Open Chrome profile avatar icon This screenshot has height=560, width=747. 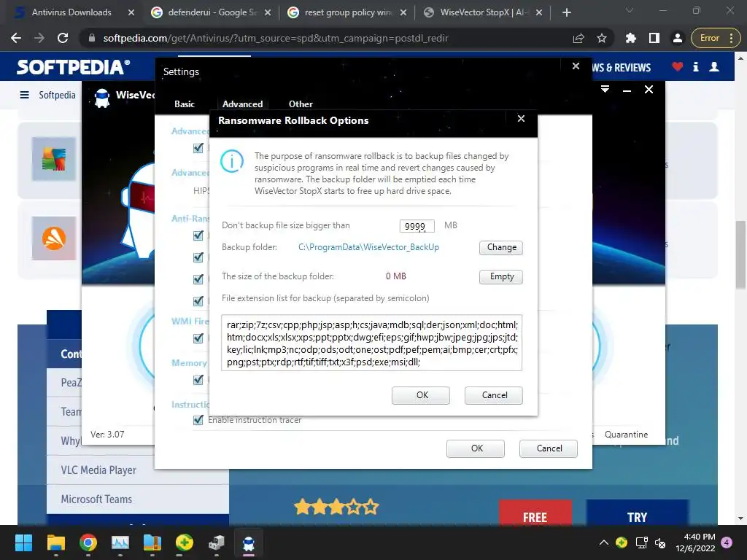tap(678, 38)
